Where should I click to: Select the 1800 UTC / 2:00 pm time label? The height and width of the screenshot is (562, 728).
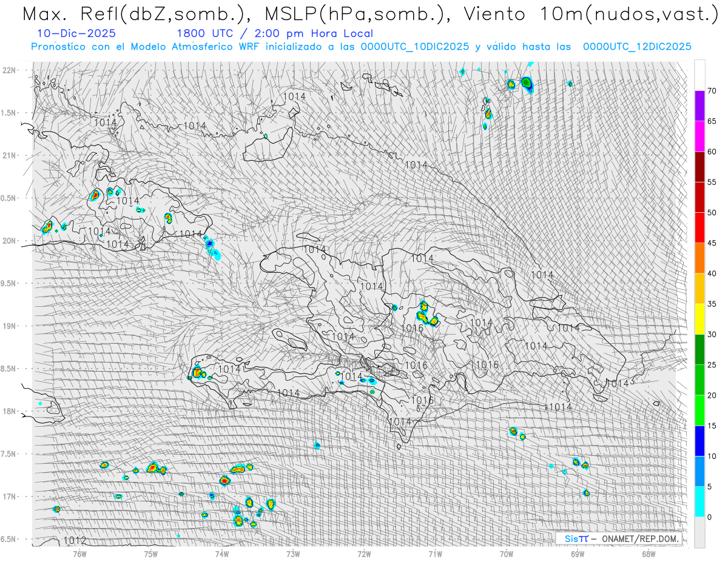click(274, 34)
